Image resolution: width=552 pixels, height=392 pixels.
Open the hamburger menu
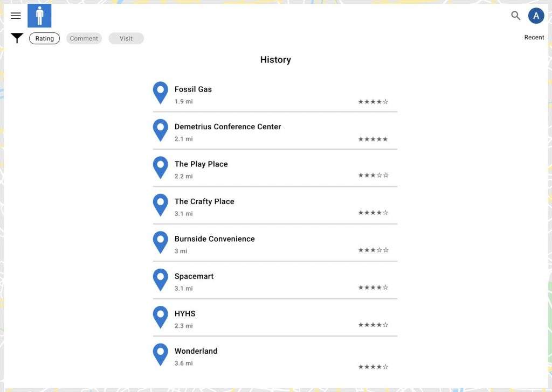pyautogui.click(x=16, y=16)
